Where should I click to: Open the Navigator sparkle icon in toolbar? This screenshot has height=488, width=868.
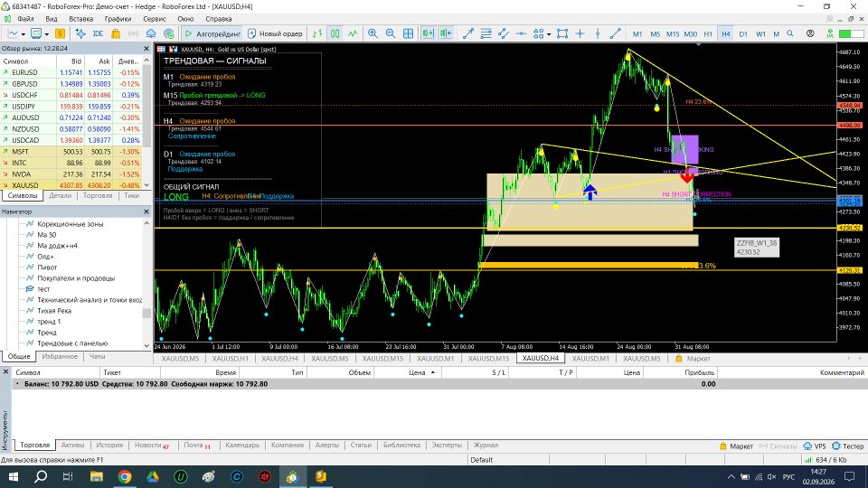click(x=80, y=33)
